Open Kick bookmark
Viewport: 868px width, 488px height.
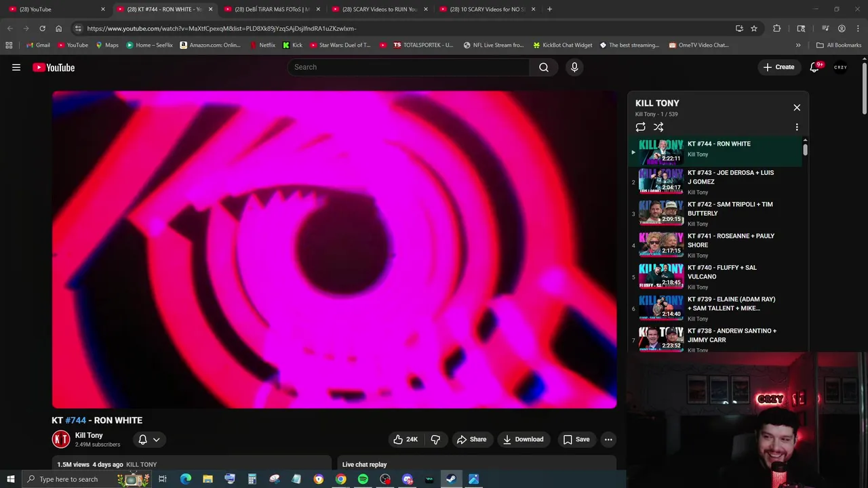tap(292, 45)
